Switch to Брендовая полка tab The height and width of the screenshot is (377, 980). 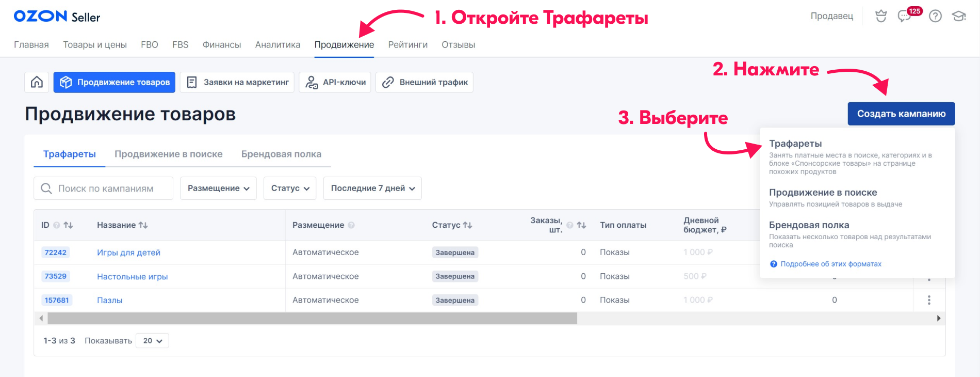[x=281, y=154]
